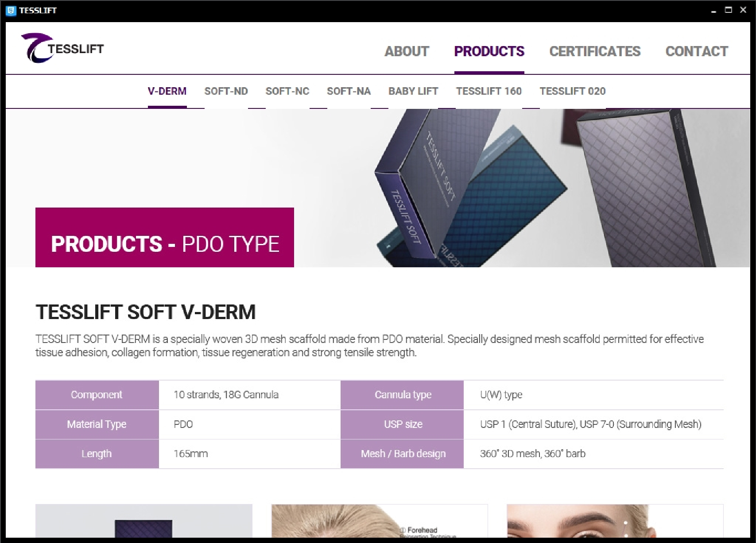Image resolution: width=756 pixels, height=543 pixels.
Task: Open the ABOUT page
Action: point(407,51)
